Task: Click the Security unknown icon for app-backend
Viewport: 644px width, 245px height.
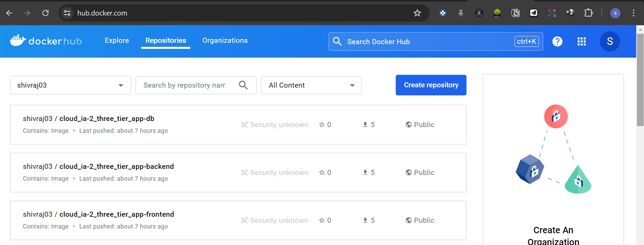Action: point(245,173)
